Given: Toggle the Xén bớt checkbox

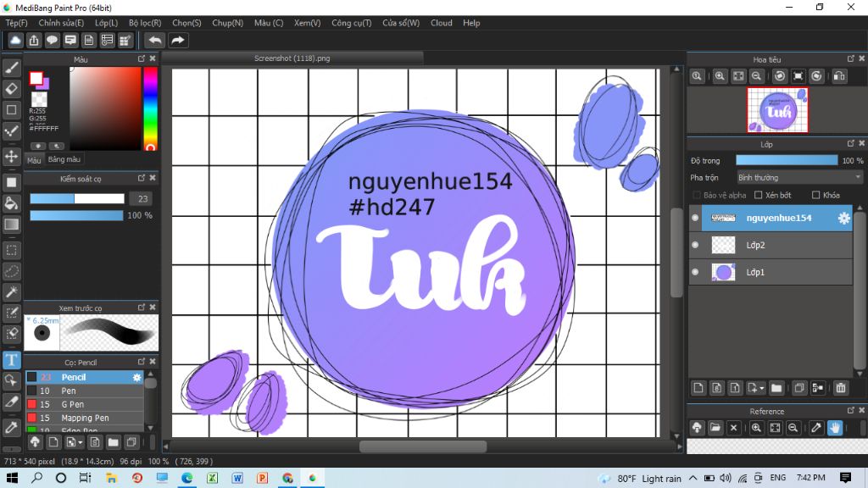Looking at the screenshot, I should pos(759,195).
